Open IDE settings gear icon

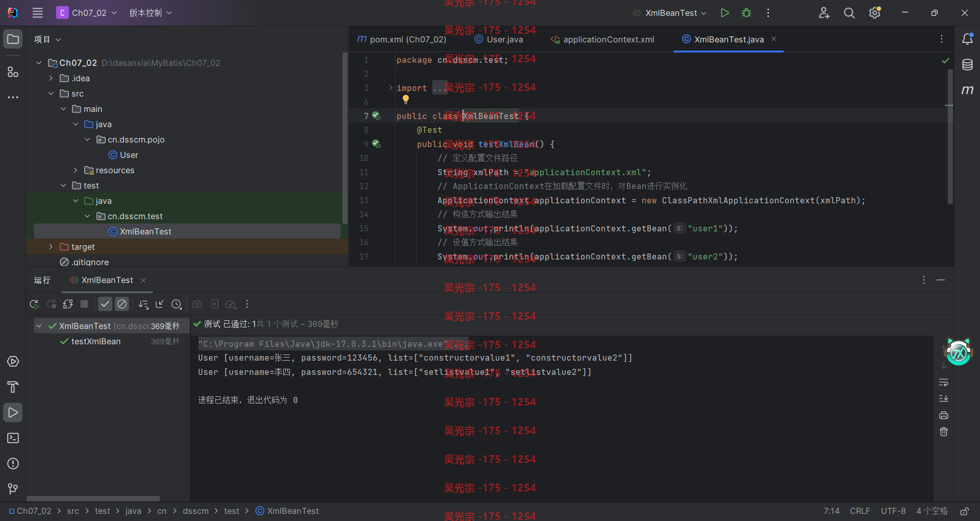pos(875,13)
